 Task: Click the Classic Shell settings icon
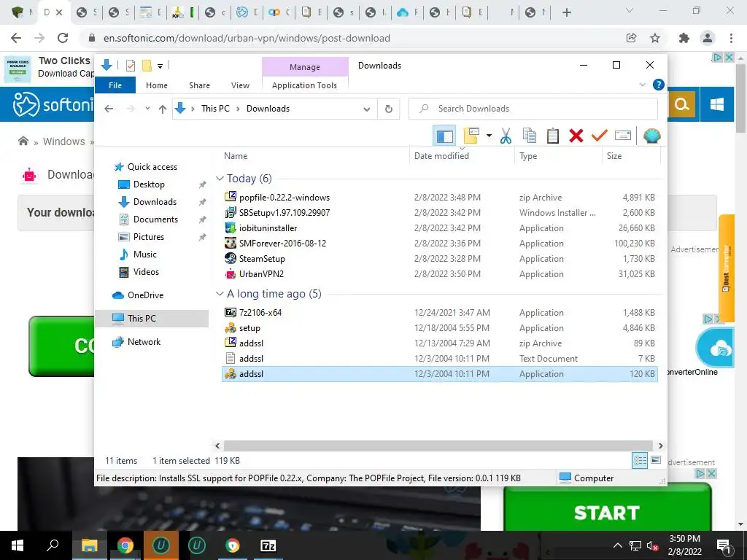[651, 136]
